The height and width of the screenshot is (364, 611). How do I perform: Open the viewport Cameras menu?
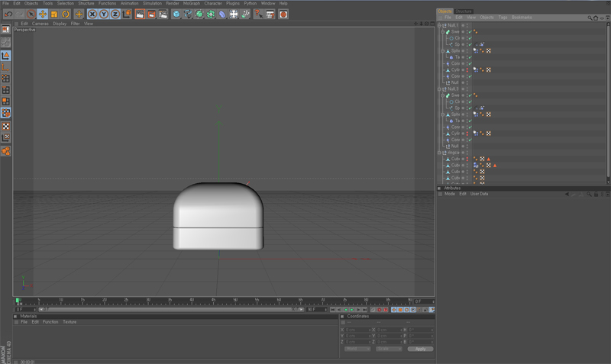pyautogui.click(x=40, y=24)
